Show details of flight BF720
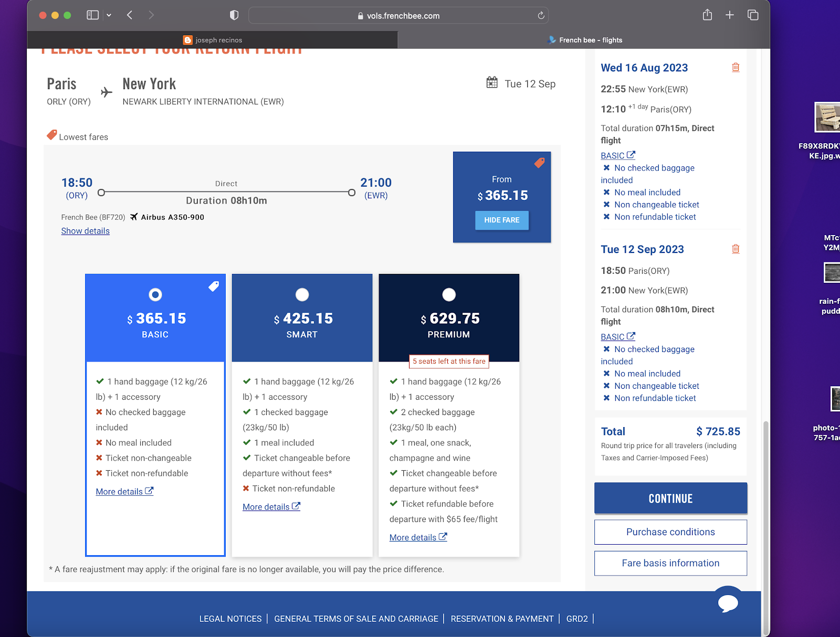 (x=85, y=231)
